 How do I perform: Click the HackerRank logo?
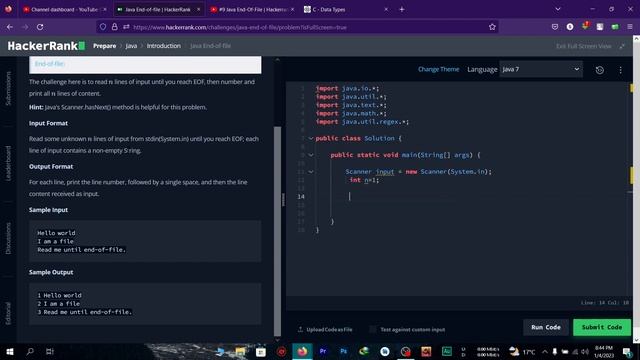(46, 46)
